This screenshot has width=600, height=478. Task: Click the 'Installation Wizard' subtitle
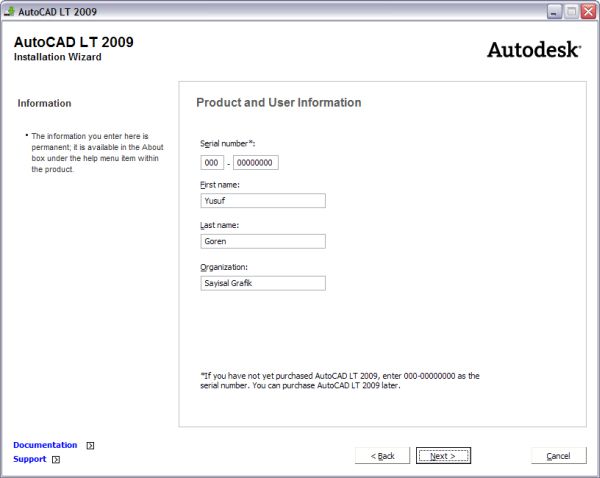tap(58, 57)
